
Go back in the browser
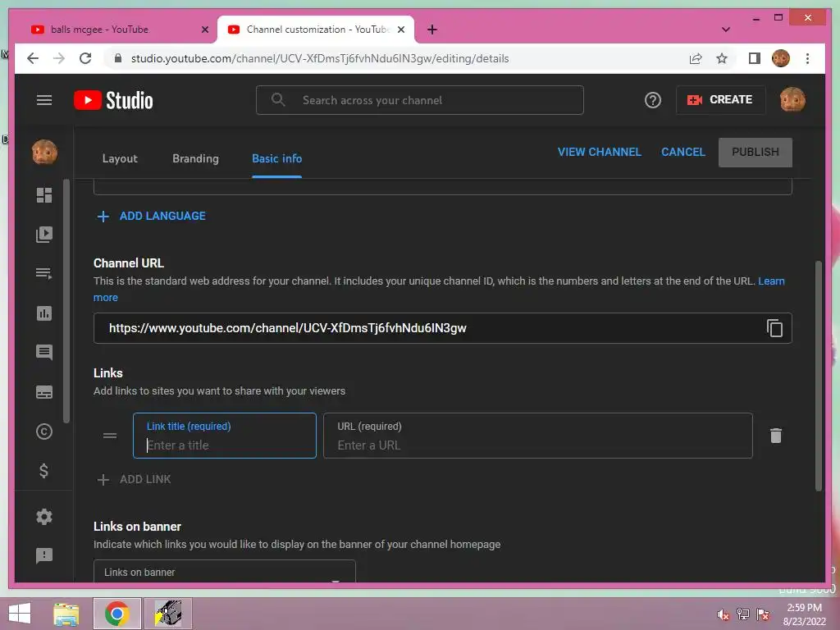point(33,58)
